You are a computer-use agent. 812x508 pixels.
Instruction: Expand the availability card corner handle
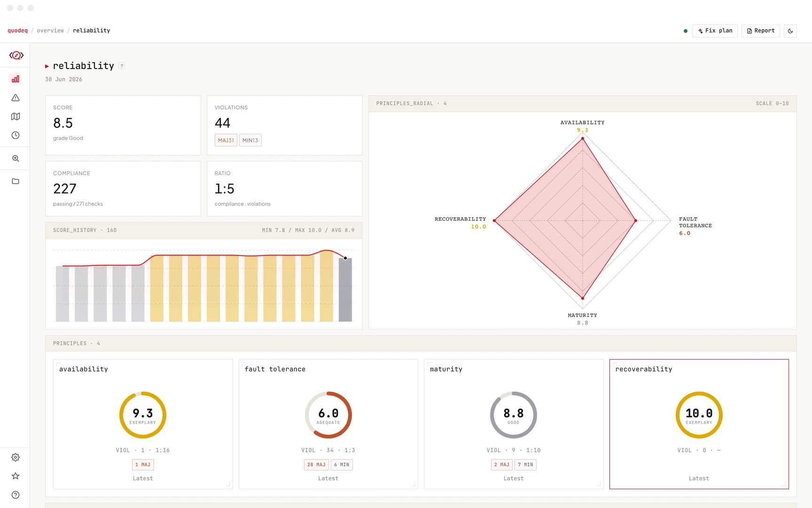tap(227, 484)
